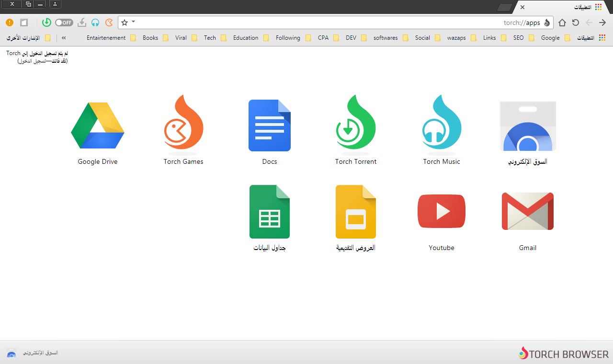Open the other bookmarks folder at far left
This screenshot has width=613, height=364.
(29, 38)
